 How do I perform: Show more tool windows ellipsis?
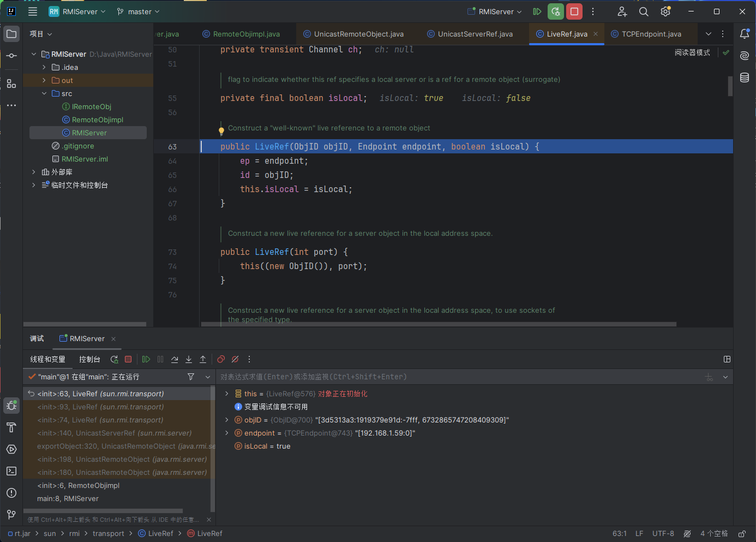pyautogui.click(x=11, y=105)
